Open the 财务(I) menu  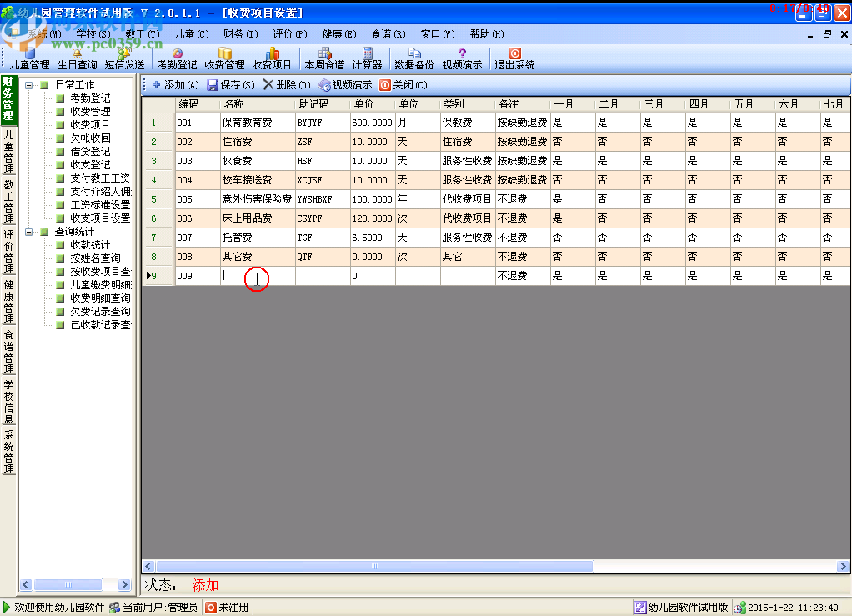241,33
